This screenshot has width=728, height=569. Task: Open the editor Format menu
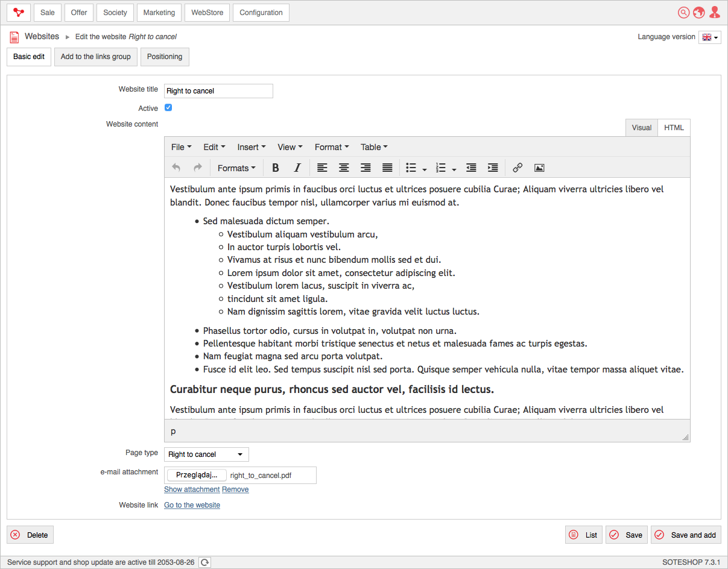coord(332,147)
